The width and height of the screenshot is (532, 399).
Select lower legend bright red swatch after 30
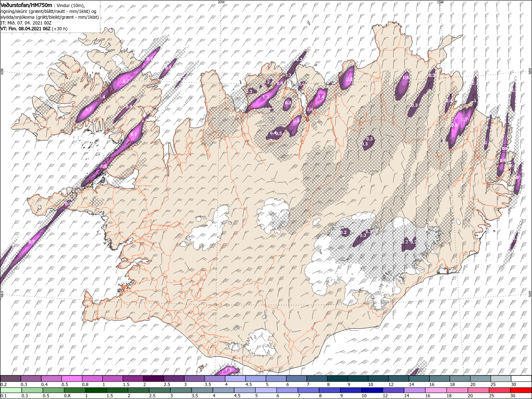(x=522, y=390)
